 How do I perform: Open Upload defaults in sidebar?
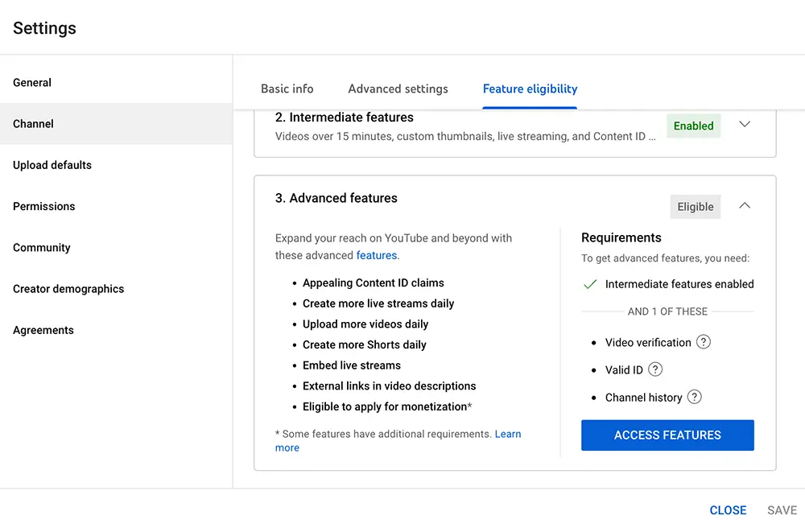point(52,165)
